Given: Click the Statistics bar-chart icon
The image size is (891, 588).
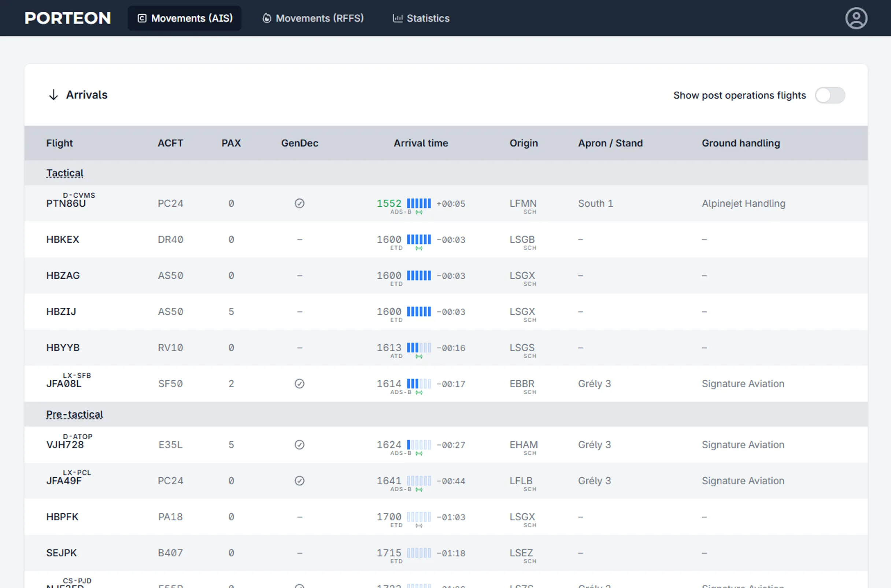Looking at the screenshot, I should pos(397,18).
